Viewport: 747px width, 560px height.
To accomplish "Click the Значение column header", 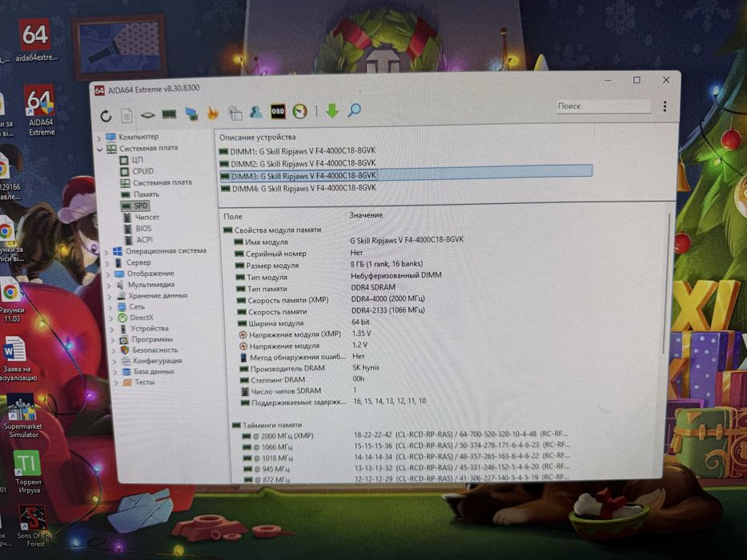I will click(366, 215).
